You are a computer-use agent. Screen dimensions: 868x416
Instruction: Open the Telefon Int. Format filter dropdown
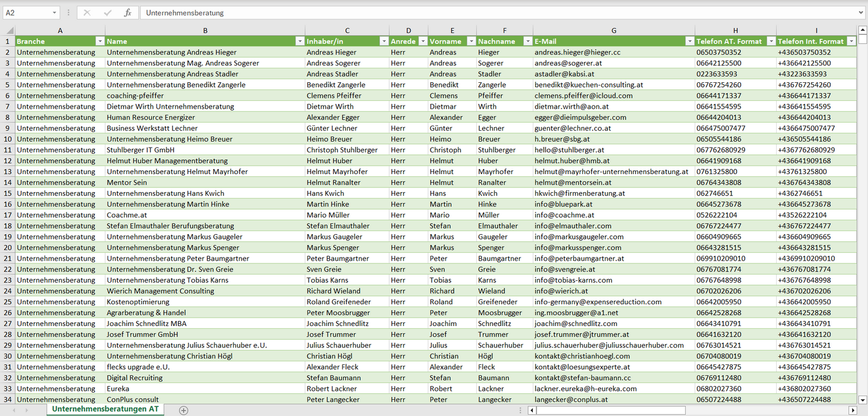[851, 41]
